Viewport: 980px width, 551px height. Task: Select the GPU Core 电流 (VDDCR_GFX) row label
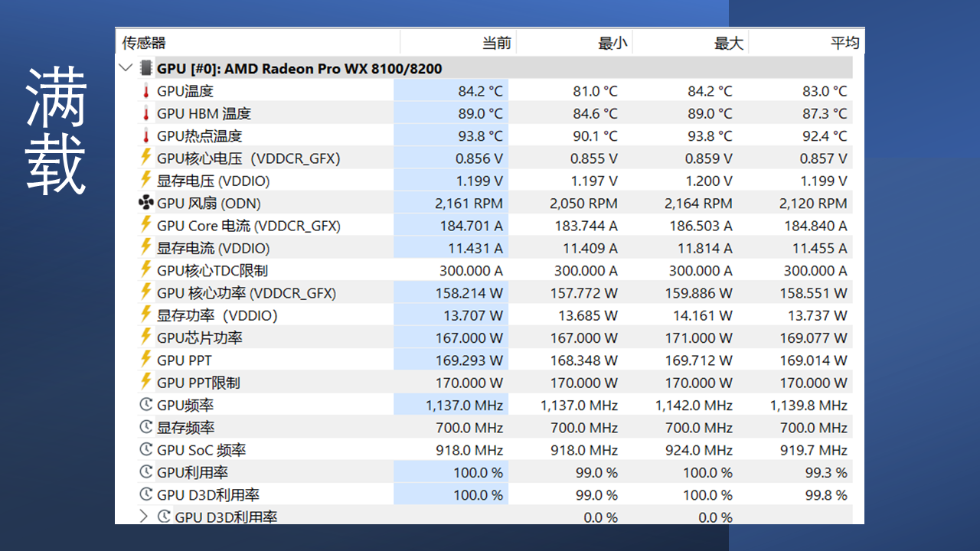(x=249, y=226)
